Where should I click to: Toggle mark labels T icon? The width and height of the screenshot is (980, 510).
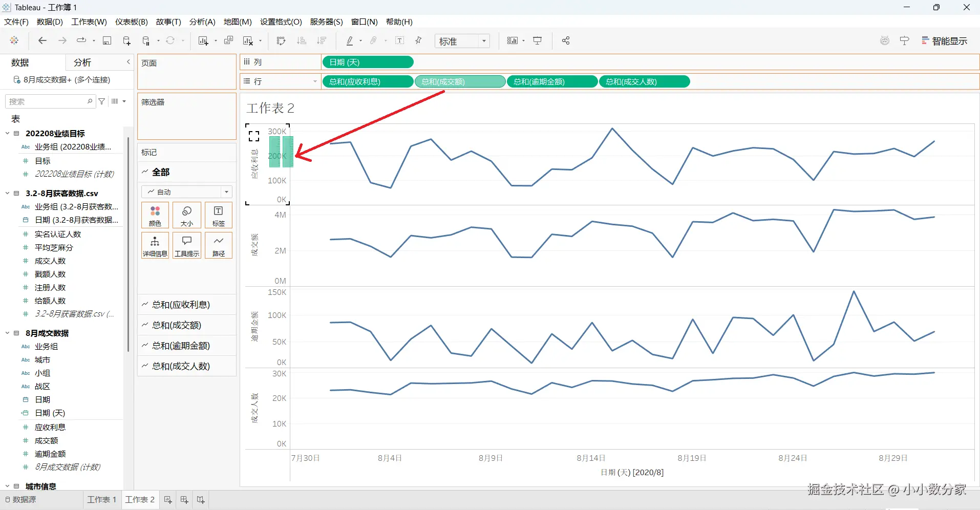(400, 40)
